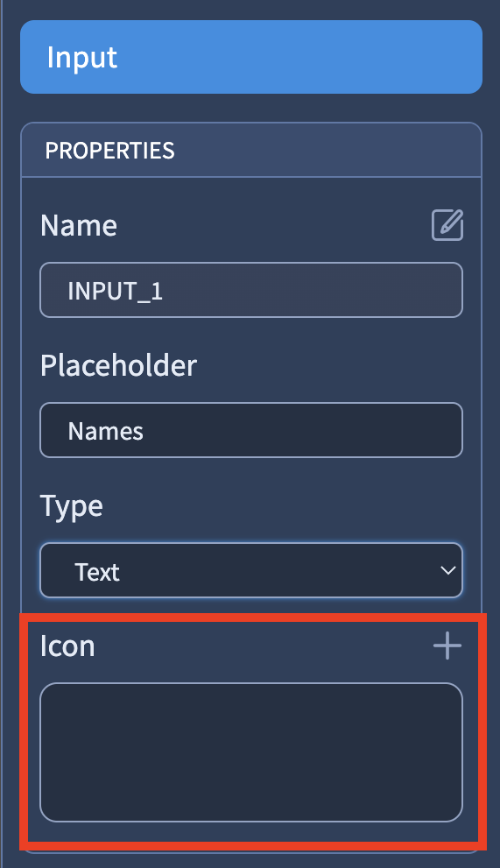Click the center of the Icon box
The height and width of the screenshot is (868, 500).
(x=251, y=752)
